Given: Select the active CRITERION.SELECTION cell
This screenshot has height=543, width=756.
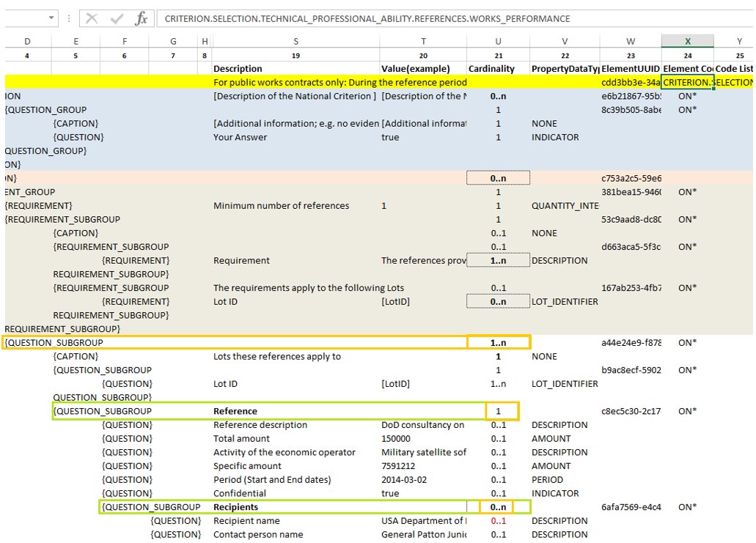Looking at the screenshot, I should point(688,82).
